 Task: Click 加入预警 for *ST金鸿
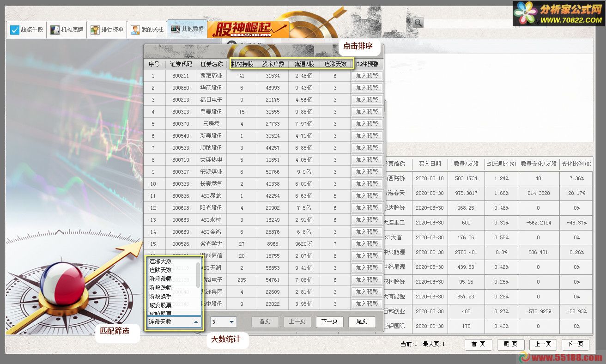click(367, 232)
